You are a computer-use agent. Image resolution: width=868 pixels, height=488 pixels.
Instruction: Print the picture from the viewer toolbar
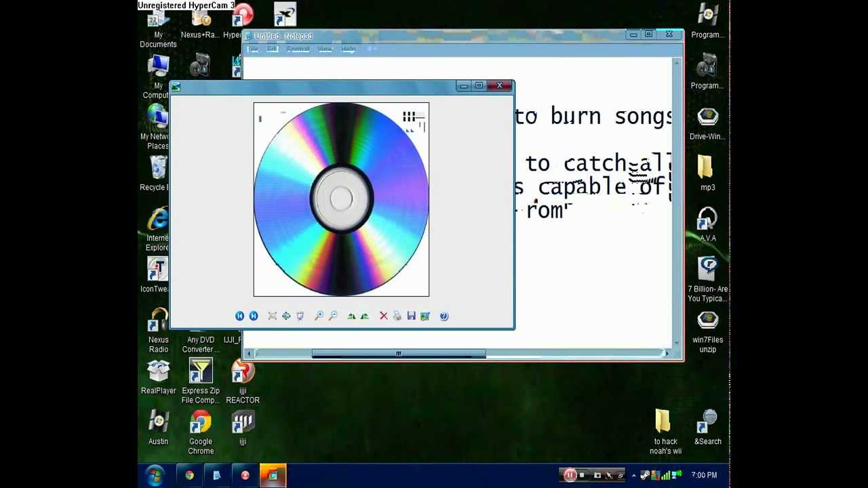pyautogui.click(x=397, y=316)
